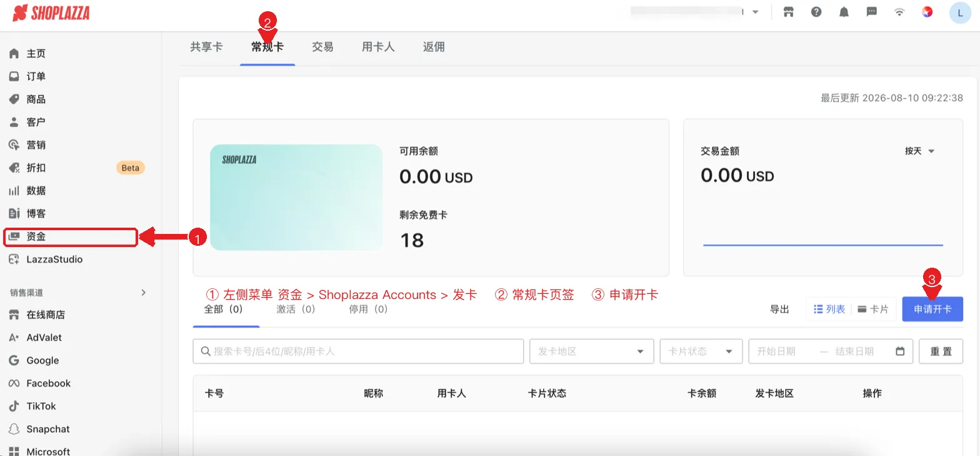The image size is (980, 456).
Task: Click the 卡片状态 column header
Action: coord(547,393)
